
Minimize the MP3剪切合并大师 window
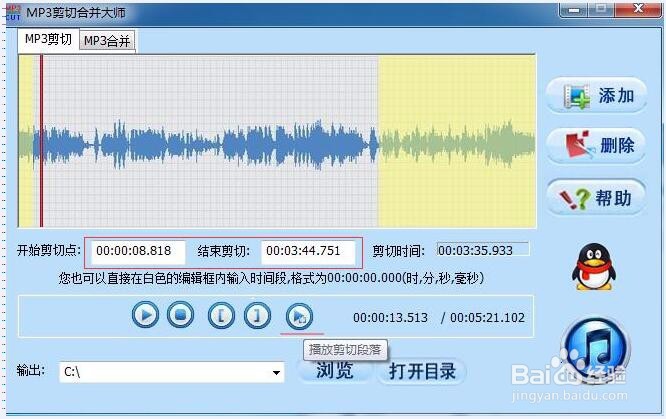(x=574, y=10)
